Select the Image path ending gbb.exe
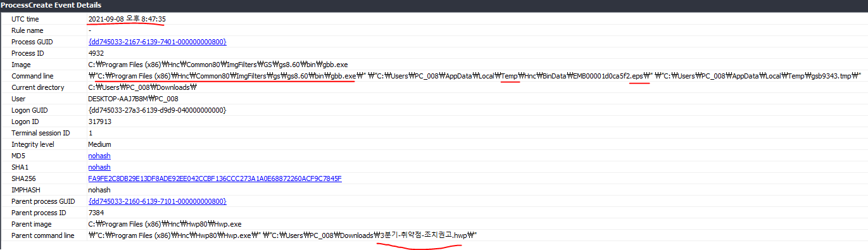This screenshot has width=868, height=250. pyautogui.click(x=218, y=65)
